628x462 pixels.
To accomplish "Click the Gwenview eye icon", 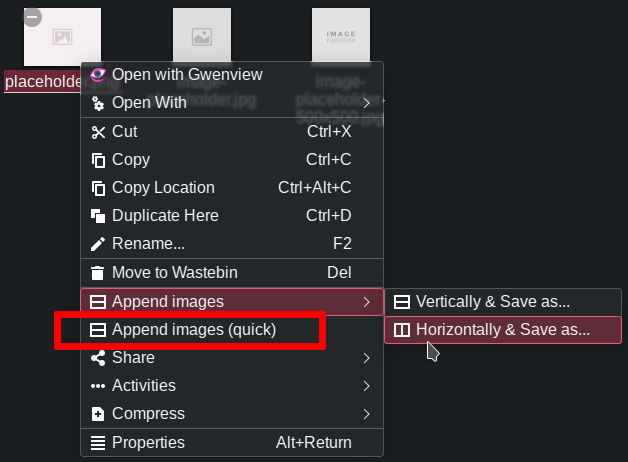I will point(98,74).
